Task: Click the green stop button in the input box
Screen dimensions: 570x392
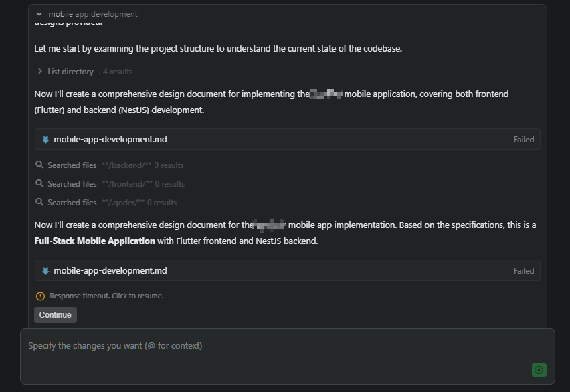Action: pyautogui.click(x=539, y=370)
